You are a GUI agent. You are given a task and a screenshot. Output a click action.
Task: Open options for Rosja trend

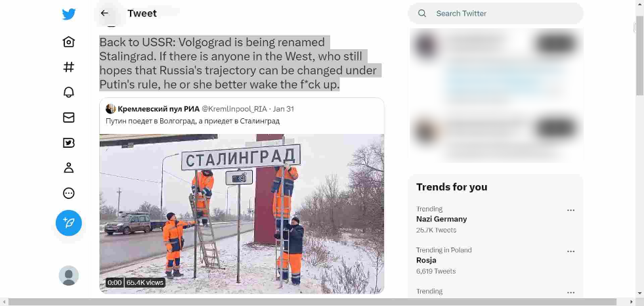tap(570, 251)
